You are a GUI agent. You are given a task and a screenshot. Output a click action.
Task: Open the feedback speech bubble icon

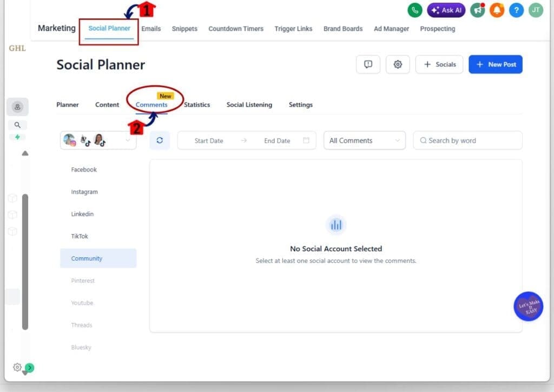368,64
